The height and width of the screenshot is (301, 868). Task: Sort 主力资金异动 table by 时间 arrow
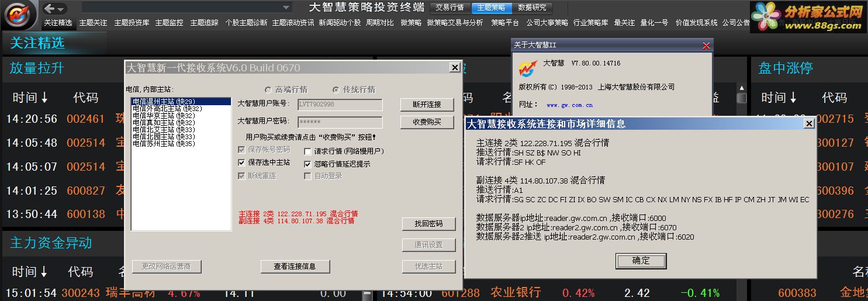(44, 272)
